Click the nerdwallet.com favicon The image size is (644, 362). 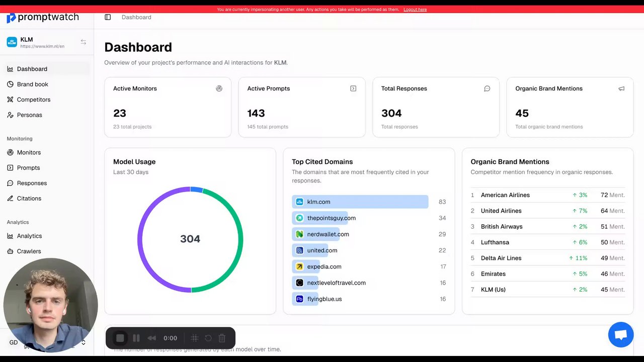[x=299, y=234]
